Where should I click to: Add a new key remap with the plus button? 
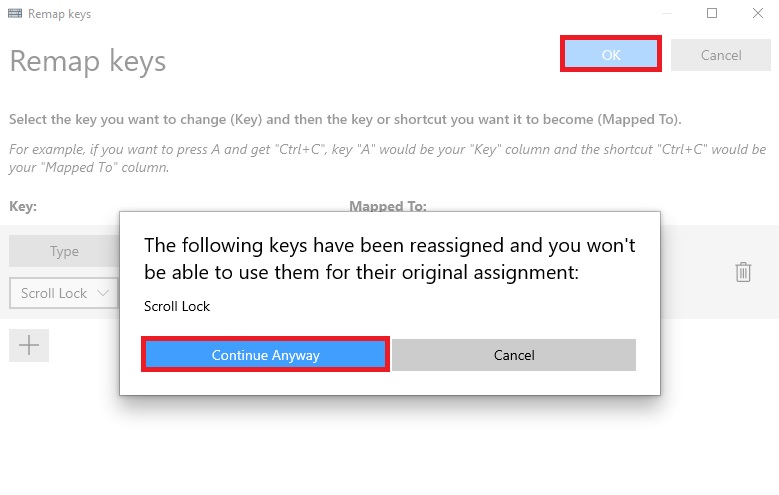pyautogui.click(x=29, y=345)
